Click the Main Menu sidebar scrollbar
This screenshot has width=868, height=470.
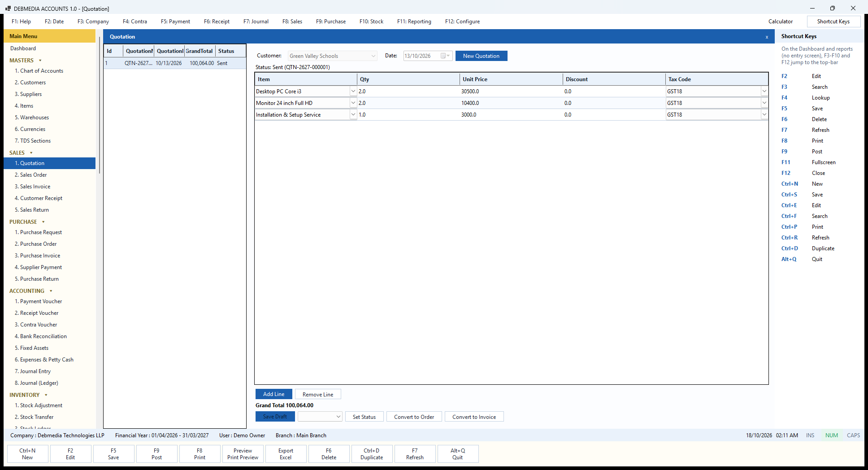[99, 105]
